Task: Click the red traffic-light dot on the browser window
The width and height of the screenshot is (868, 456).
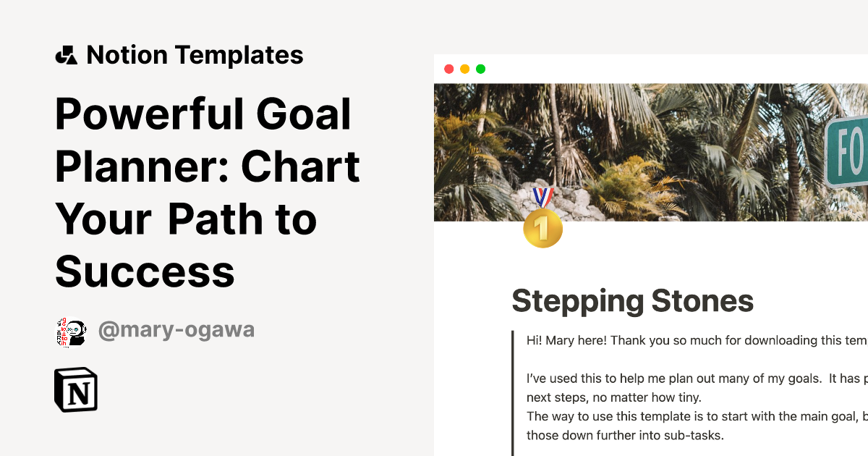Action: tap(449, 69)
